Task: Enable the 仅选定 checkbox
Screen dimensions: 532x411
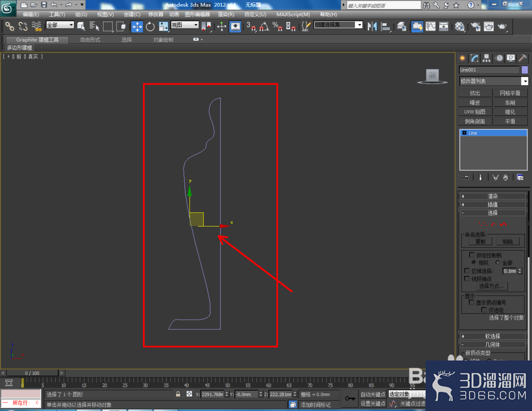Action: (x=484, y=310)
